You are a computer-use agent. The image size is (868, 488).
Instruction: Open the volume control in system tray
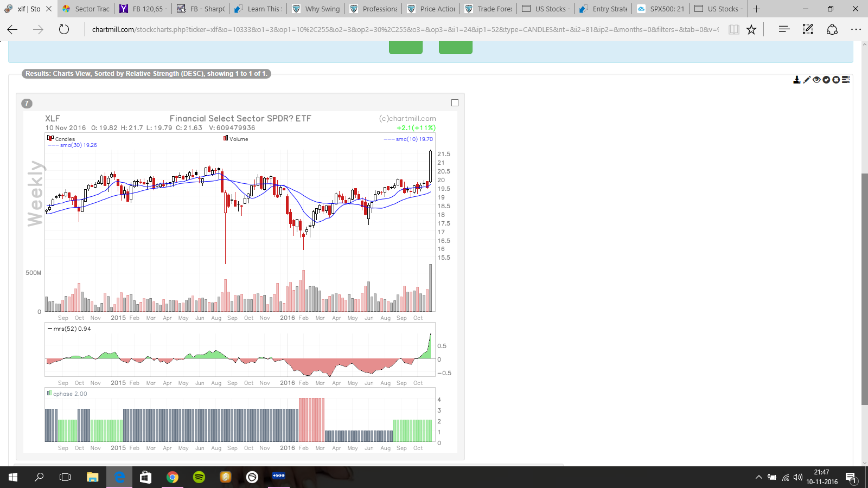(x=797, y=477)
